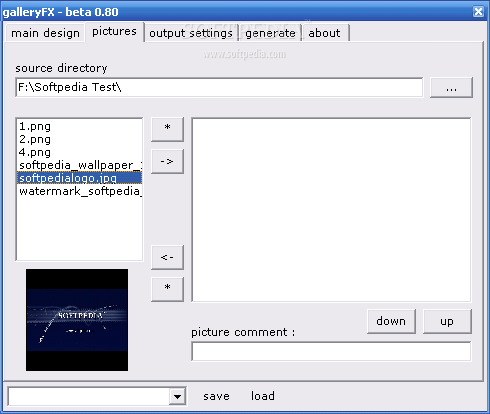Select watermark_softpedia file in list
The height and width of the screenshot is (414, 490).
tap(79, 191)
